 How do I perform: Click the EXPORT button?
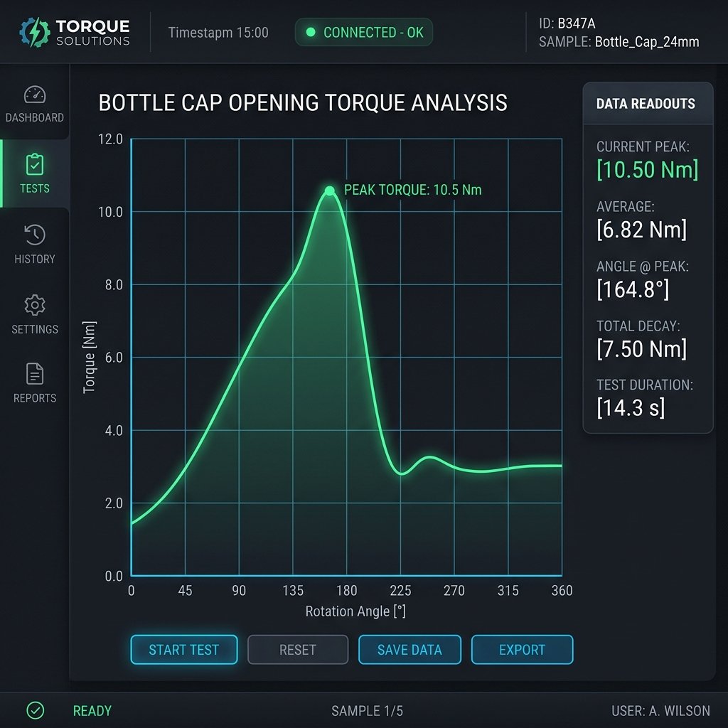pyautogui.click(x=522, y=649)
